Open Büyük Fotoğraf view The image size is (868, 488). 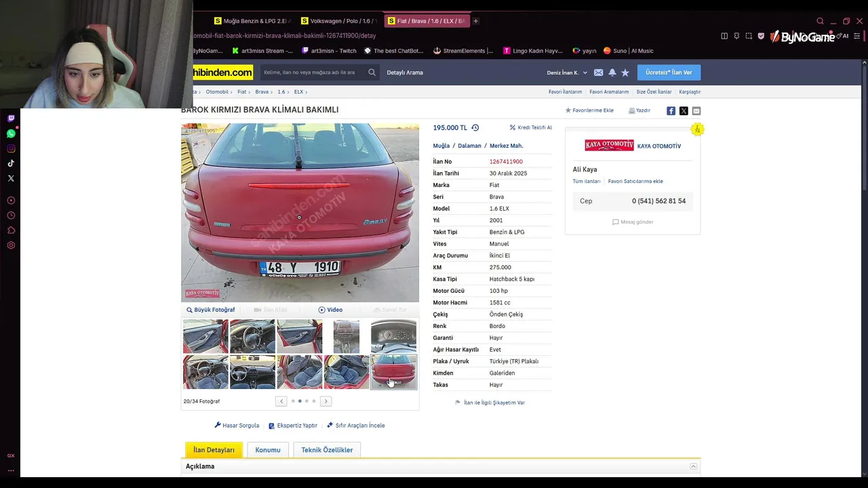(210, 310)
